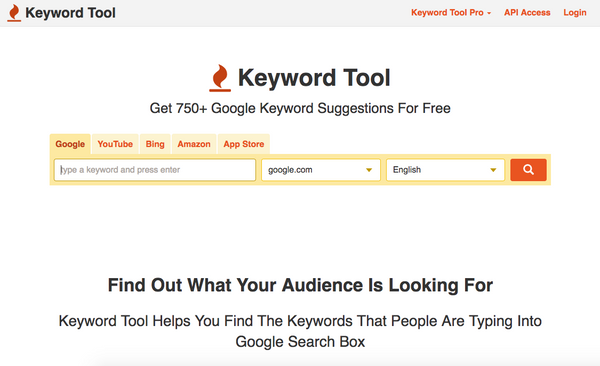Click 'Find Out What Your Audience Is Looking For' heading

pyautogui.click(x=300, y=285)
